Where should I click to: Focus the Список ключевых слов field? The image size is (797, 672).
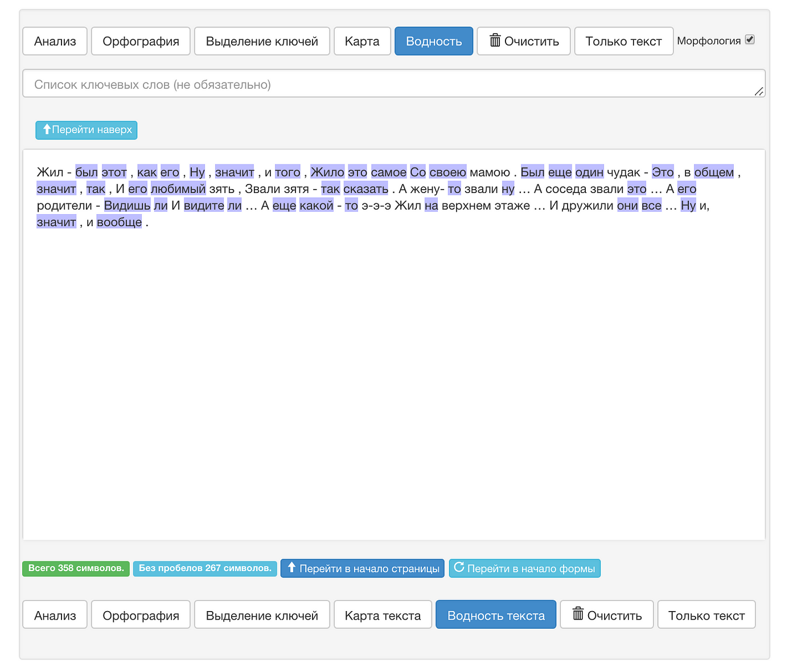coord(394,84)
